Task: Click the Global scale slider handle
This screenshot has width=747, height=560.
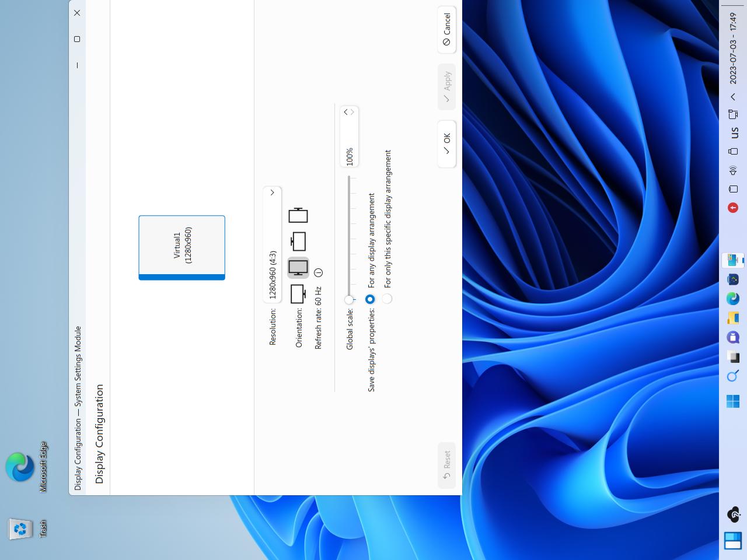Action: (349, 300)
